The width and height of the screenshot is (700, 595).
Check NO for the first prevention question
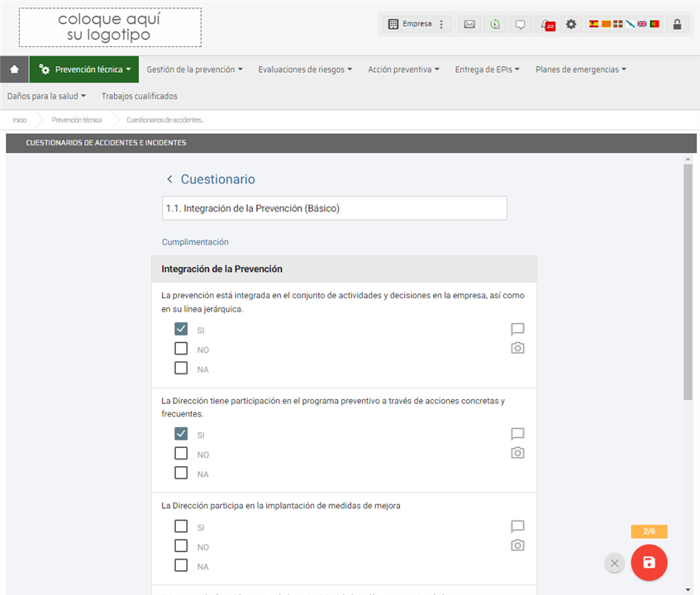[x=181, y=349]
